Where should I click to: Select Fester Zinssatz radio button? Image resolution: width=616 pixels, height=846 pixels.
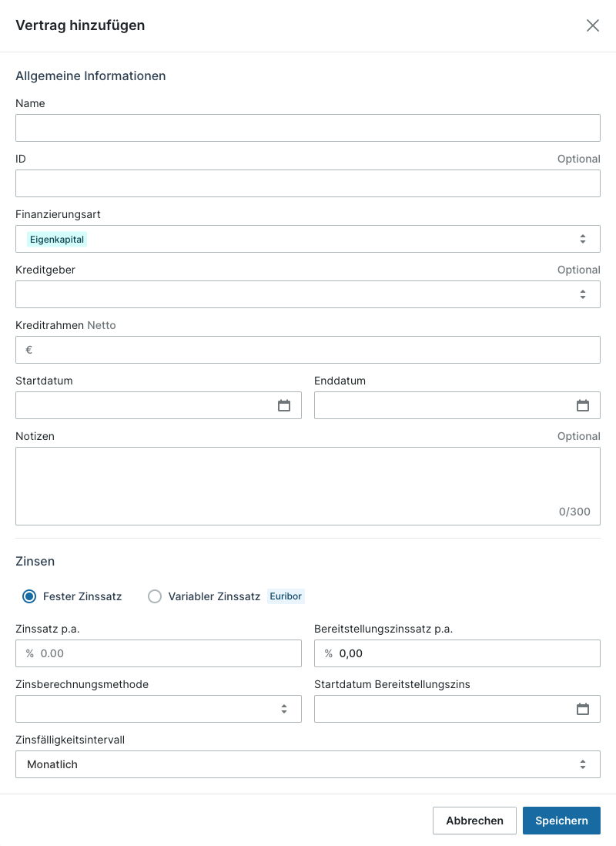click(29, 596)
